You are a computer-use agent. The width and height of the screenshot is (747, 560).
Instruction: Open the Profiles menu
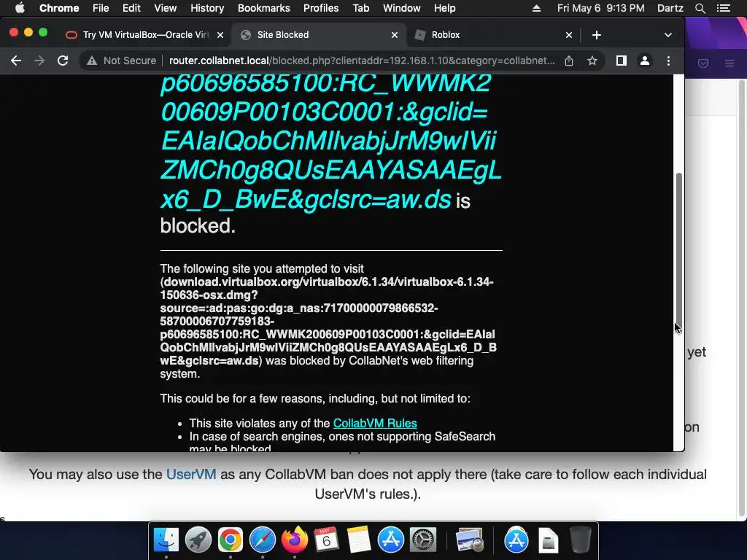point(321,8)
